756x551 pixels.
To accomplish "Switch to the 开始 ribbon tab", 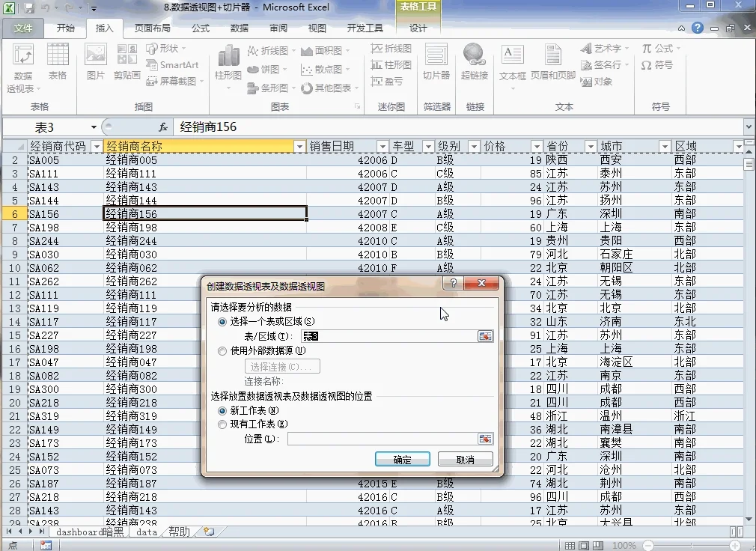I will click(x=66, y=28).
